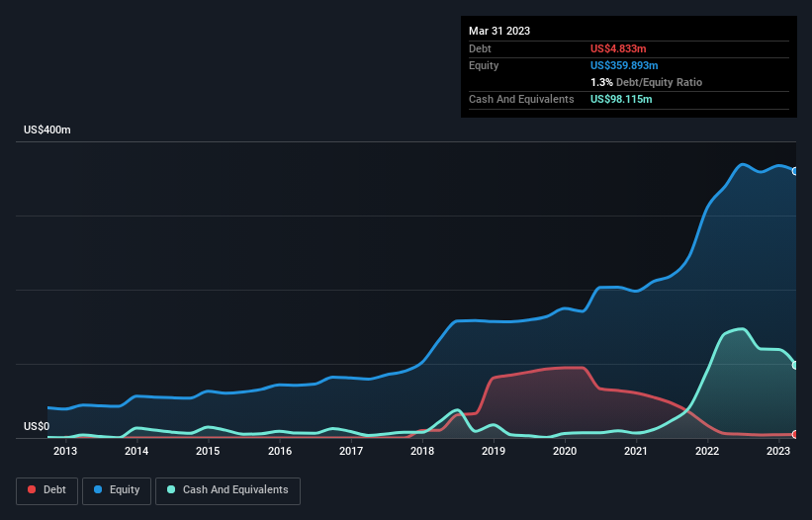The image size is (812, 520).
Task: Click the 2023 x-axis label
Action: [x=777, y=451]
